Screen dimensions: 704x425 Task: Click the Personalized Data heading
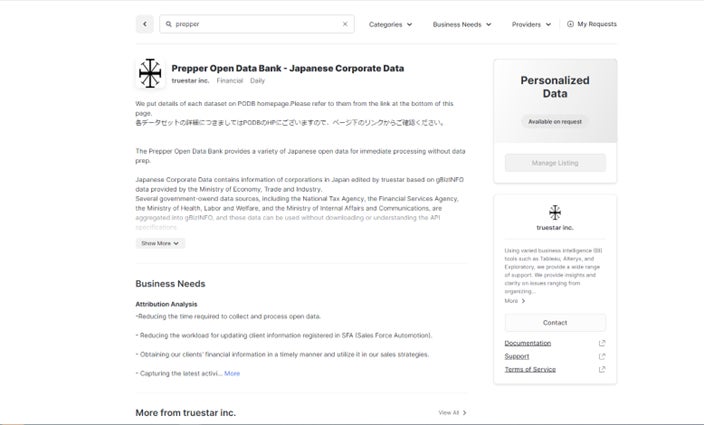555,87
